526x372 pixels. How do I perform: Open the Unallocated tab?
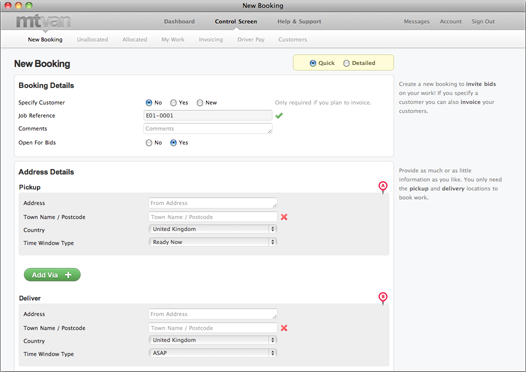click(92, 40)
